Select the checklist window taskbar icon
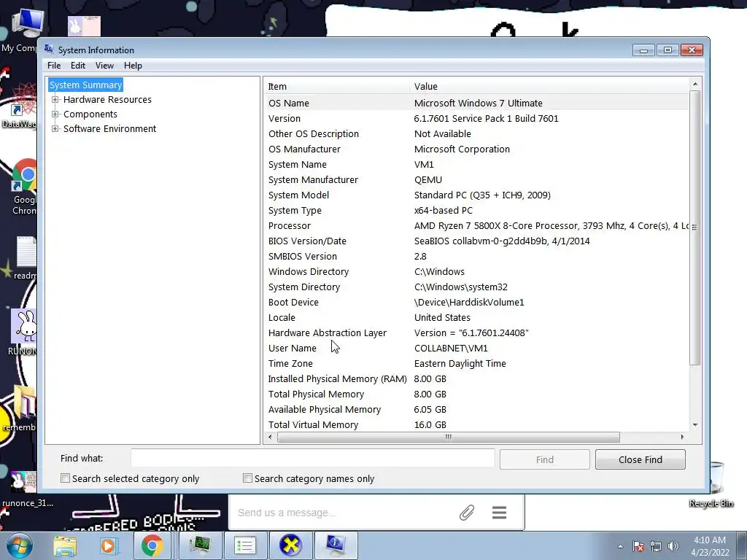This screenshot has height=560, width=747. [245, 545]
